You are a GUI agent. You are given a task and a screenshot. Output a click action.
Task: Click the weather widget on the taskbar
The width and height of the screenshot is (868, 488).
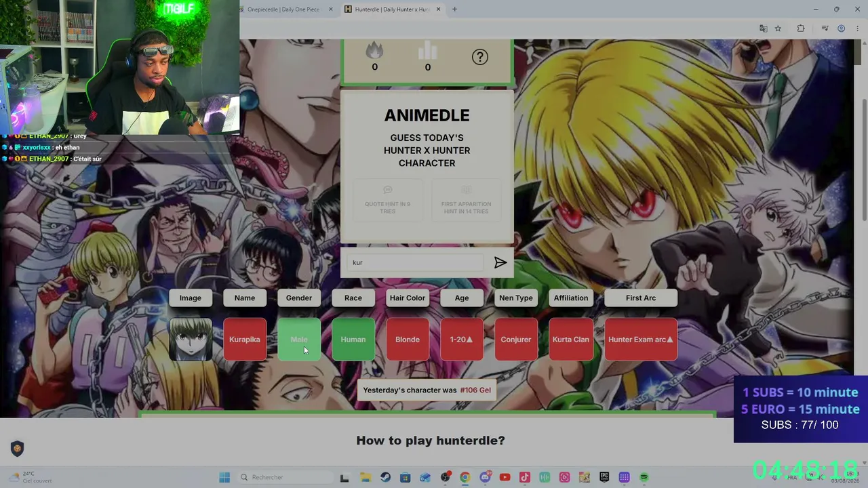click(31, 477)
